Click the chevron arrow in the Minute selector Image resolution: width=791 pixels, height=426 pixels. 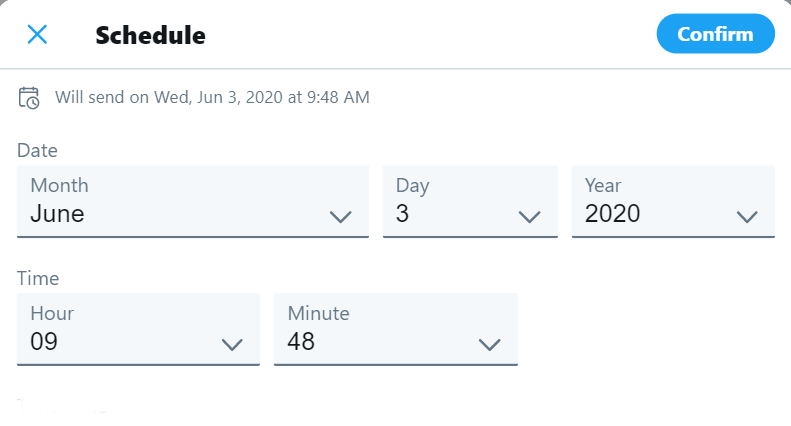point(489,345)
